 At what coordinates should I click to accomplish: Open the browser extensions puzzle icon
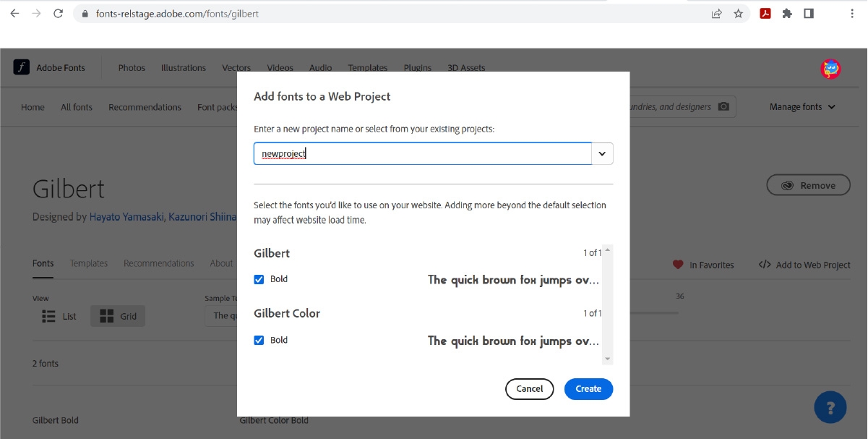pyautogui.click(x=787, y=13)
